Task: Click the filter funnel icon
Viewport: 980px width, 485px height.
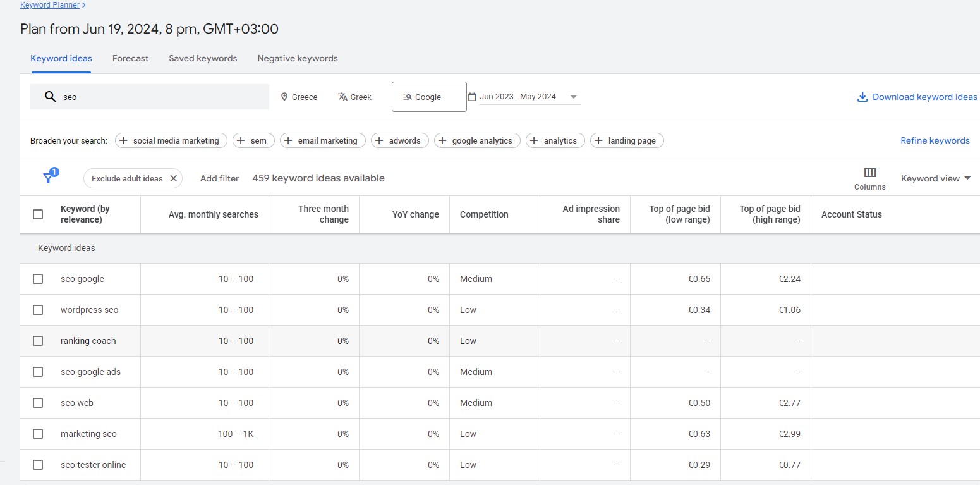Action: tap(49, 178)
